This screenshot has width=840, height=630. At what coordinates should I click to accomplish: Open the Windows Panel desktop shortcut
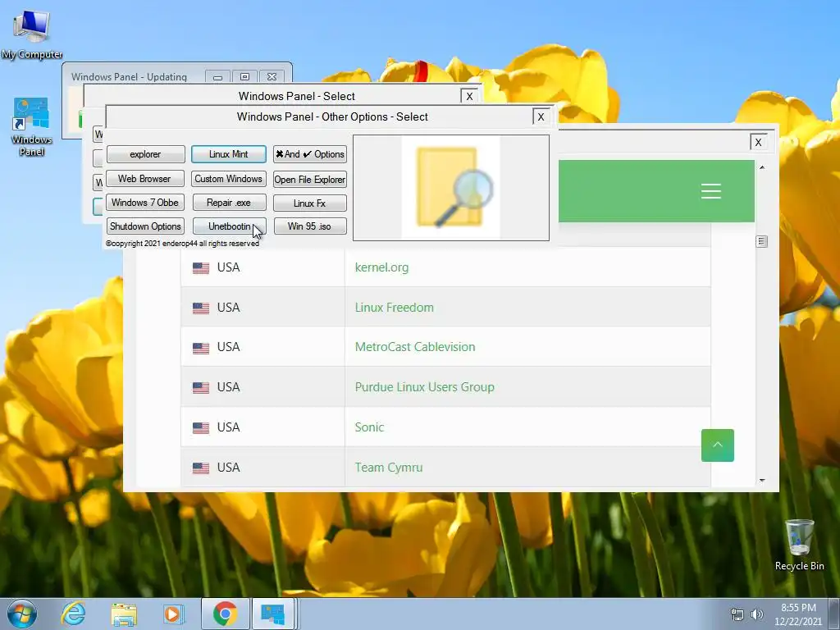click(32, 126)
